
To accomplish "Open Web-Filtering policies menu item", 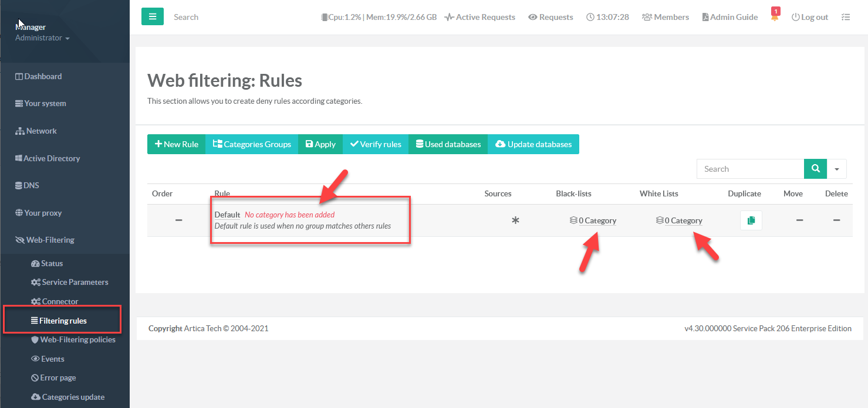I will (x=77, y=339).
